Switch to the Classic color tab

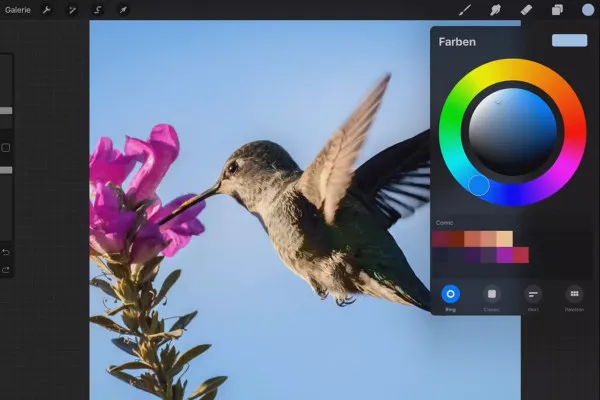point(492,294)
